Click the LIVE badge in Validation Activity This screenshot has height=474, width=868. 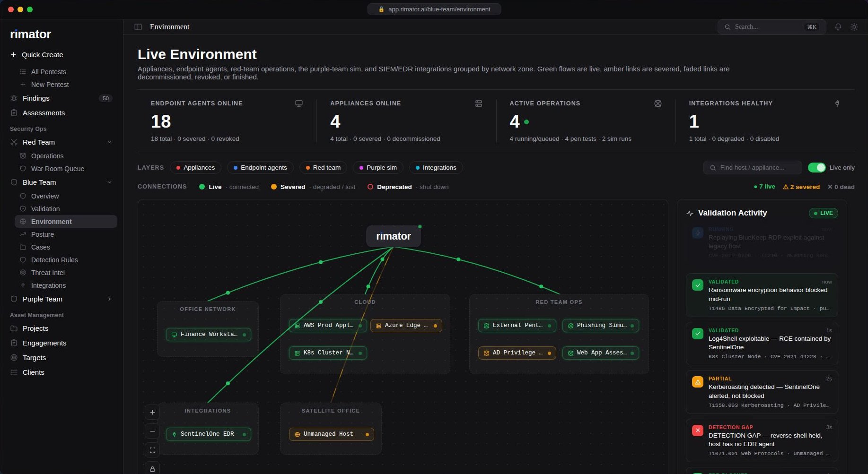pyautogui.click(x=824, y=213)
